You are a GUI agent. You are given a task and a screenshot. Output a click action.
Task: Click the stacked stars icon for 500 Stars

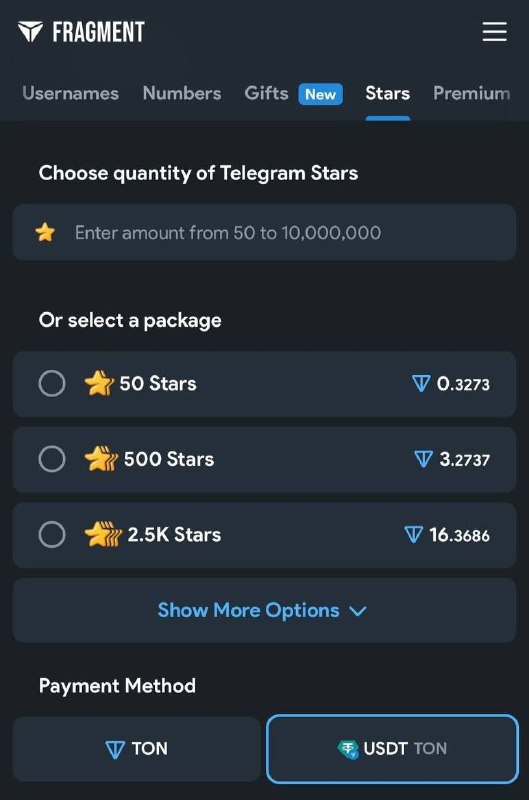(101, 459)
